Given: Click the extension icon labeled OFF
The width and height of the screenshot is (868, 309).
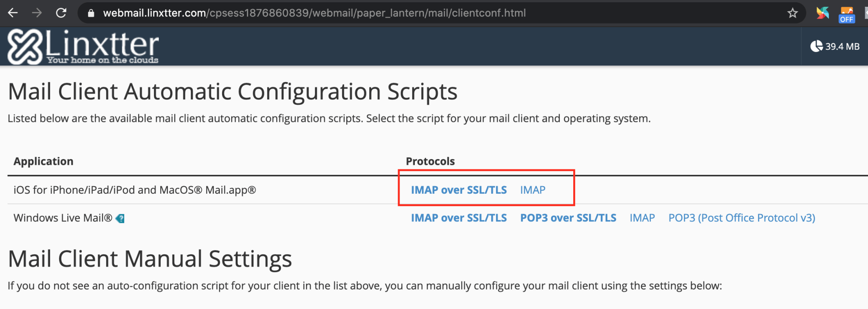Looking at the screenshot, I should pyautogui.click(x=846, y=14).
